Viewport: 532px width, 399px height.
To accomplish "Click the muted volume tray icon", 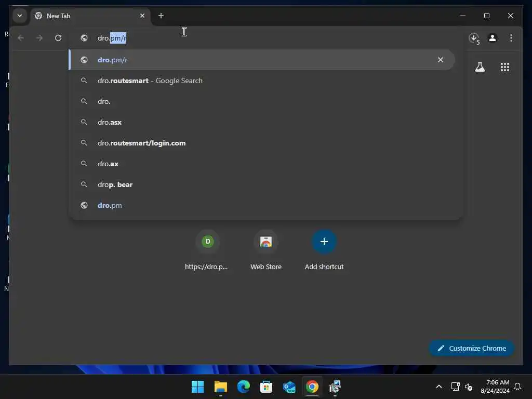I will [469, 387].
